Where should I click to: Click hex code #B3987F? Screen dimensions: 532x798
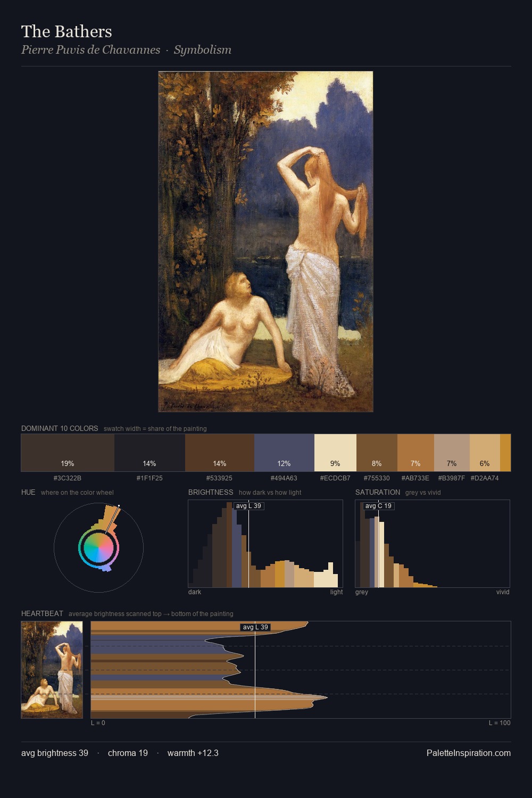pyautogui.click(x=452, y=478)
